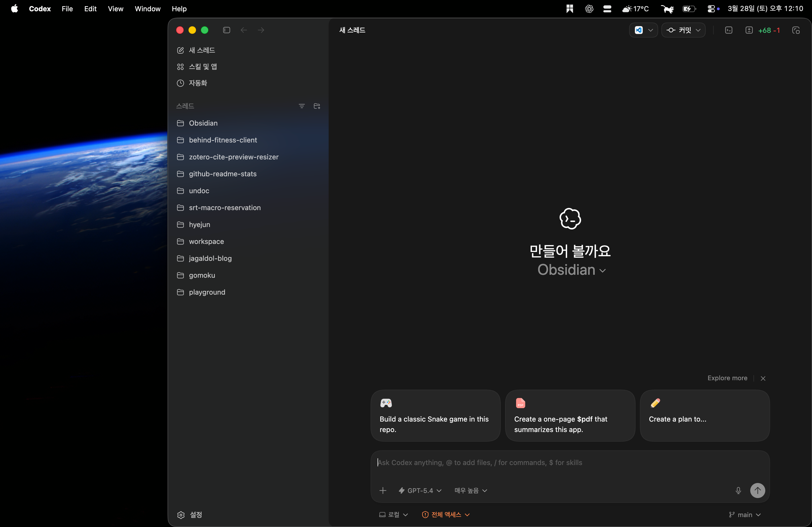Image resolution: width=812 pixels, height=527 pixels.
Task: Open the terminal panel icon in the toolbar
Action: [729, 30]
